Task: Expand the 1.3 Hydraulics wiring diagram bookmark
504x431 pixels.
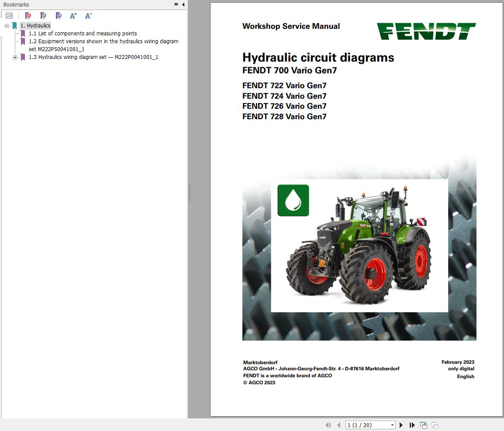Action: click(15, 57)
